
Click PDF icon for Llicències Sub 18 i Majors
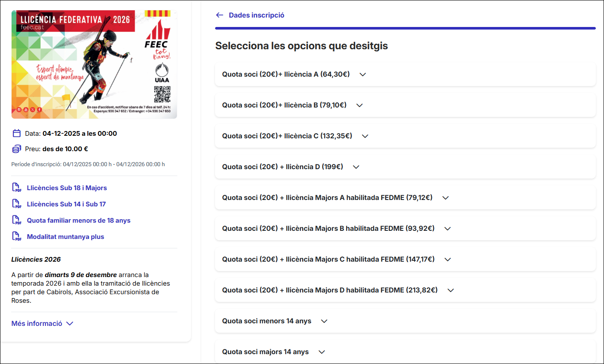[x=16, y=188]
